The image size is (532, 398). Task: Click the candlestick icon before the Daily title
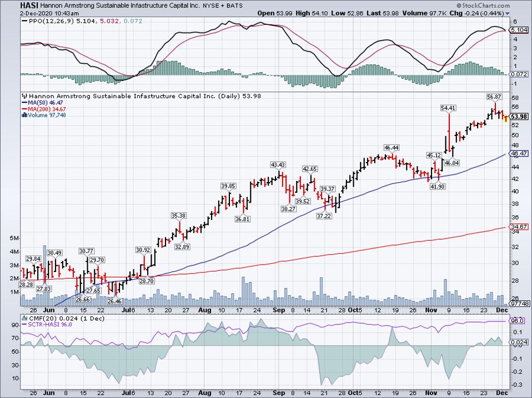[24, 96]
